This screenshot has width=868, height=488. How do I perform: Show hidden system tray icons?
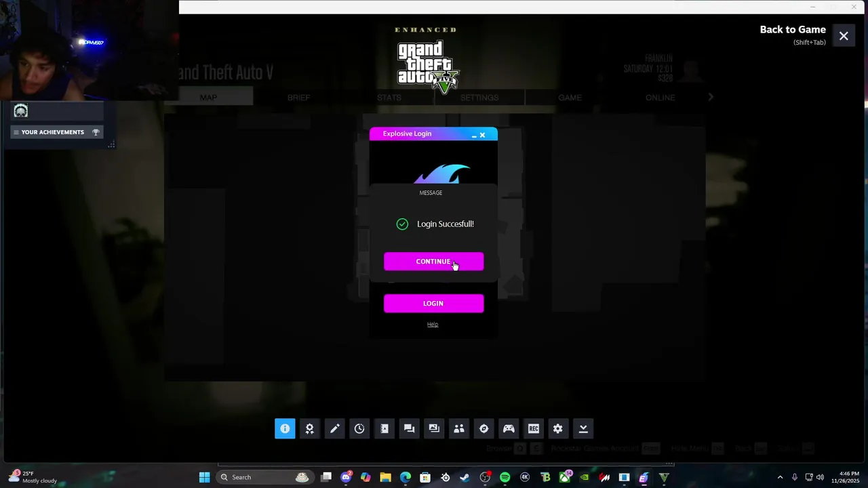point(780,477)
